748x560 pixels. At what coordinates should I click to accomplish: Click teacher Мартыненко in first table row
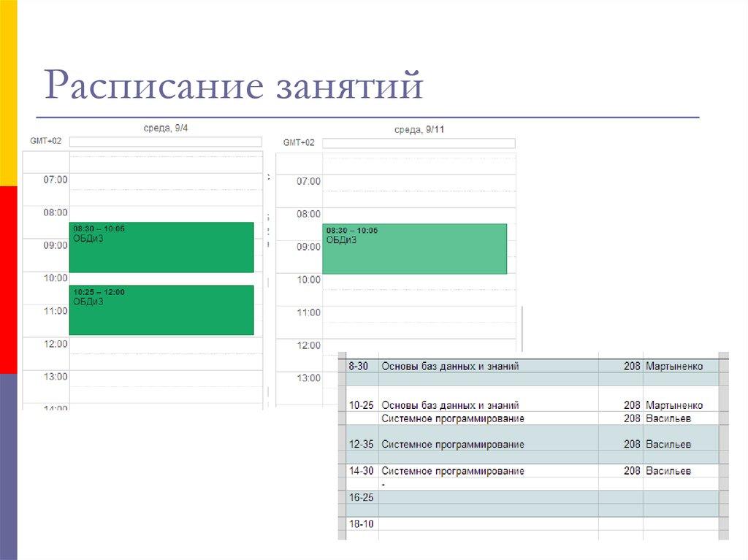[675, 366]
